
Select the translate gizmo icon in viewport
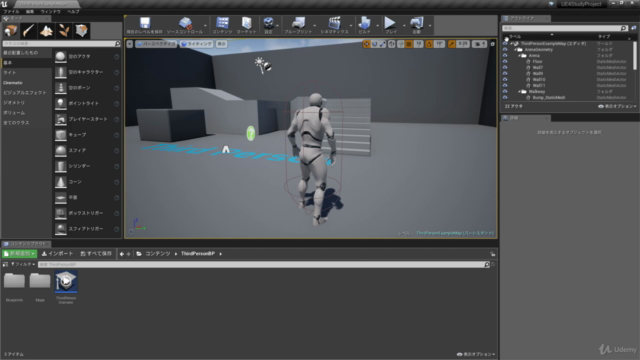tap(367, 44)
